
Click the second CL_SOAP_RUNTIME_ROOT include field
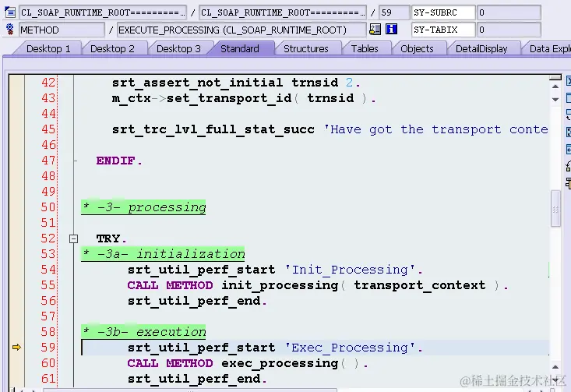point(283,12)
